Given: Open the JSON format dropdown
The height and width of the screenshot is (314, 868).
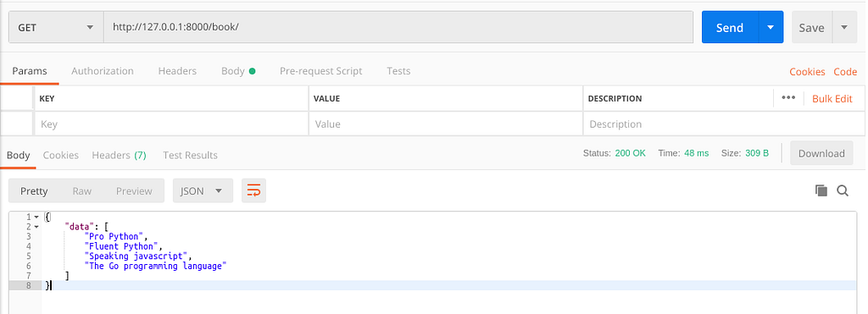Looking at the screenshot, I should (x=203, y=190).
